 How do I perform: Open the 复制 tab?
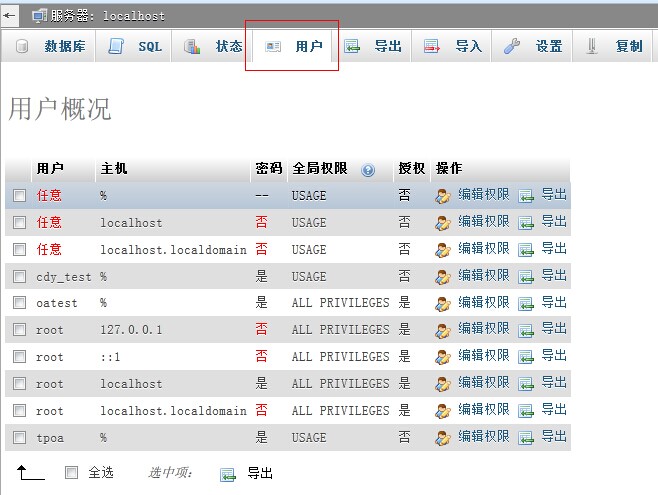pyautogui.click(x=613, y=46)
